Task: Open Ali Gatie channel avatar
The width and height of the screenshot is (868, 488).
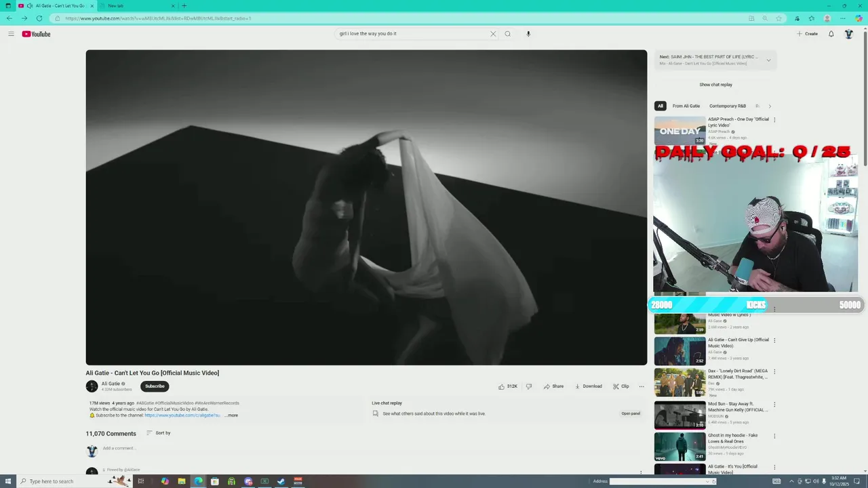Action: (x=92, y=386)
